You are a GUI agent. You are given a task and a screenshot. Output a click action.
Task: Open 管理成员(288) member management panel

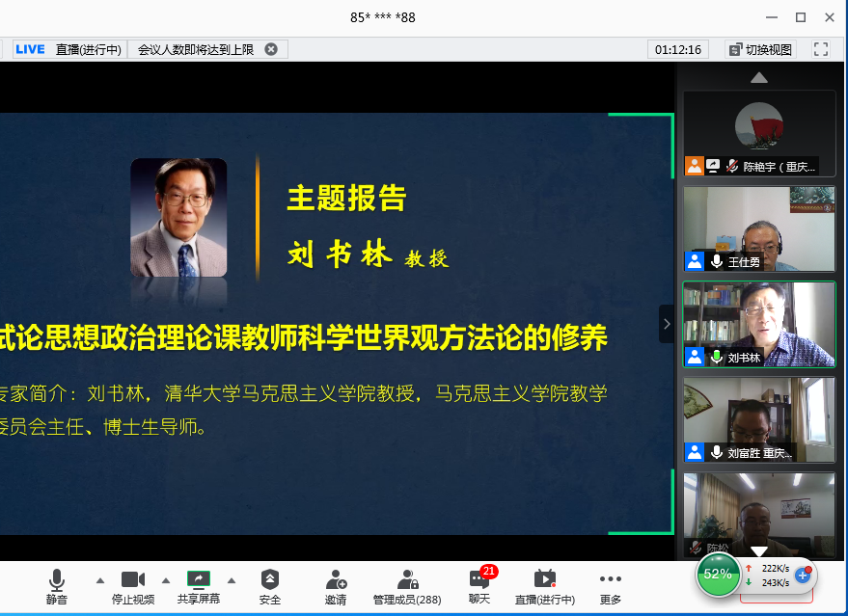coord(407,586)
